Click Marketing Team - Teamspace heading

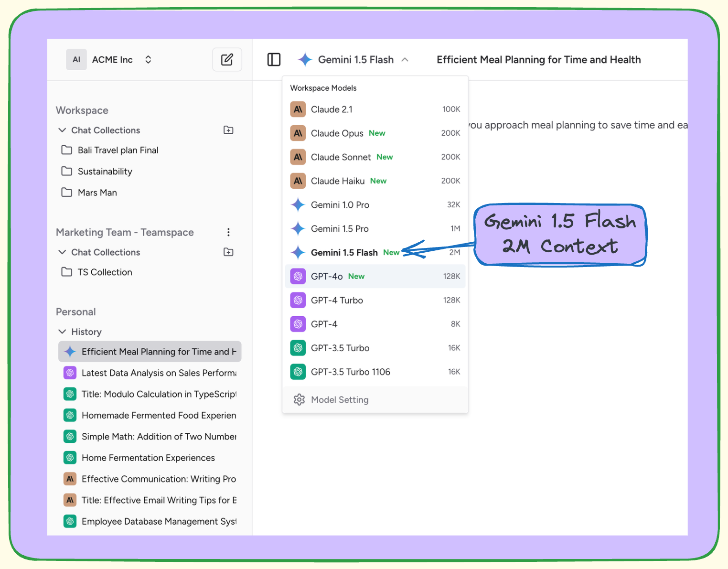pyautogui.click(x=125, y=232)
